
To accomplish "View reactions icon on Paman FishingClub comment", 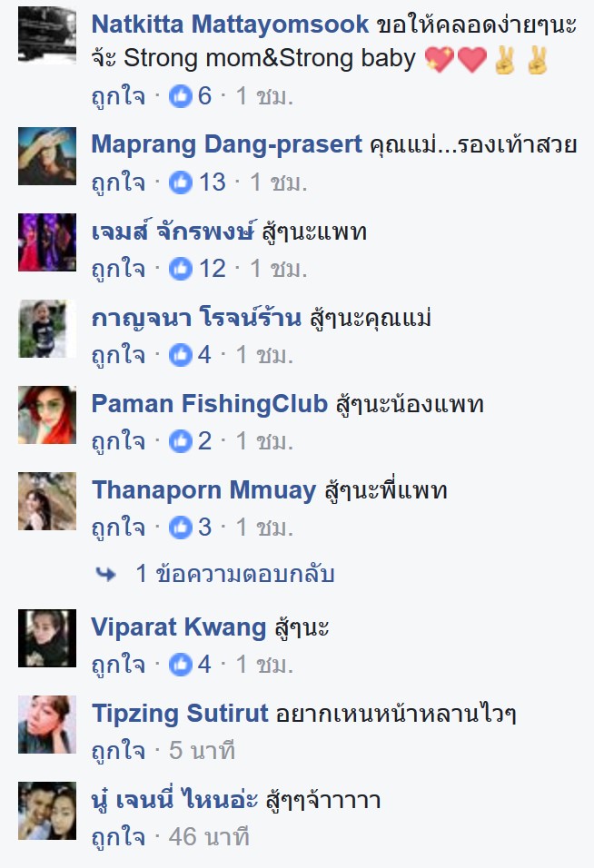I will (x=181, y=442).
